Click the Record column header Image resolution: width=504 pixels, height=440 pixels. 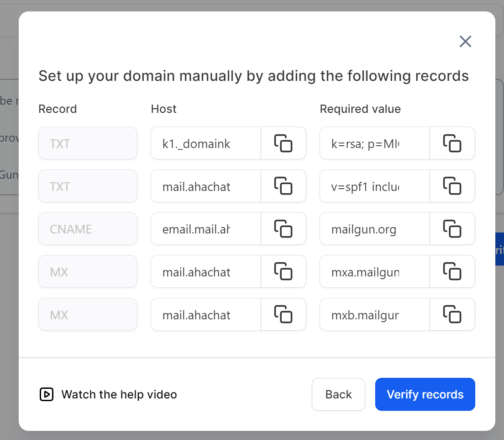(x=58, y=109)
